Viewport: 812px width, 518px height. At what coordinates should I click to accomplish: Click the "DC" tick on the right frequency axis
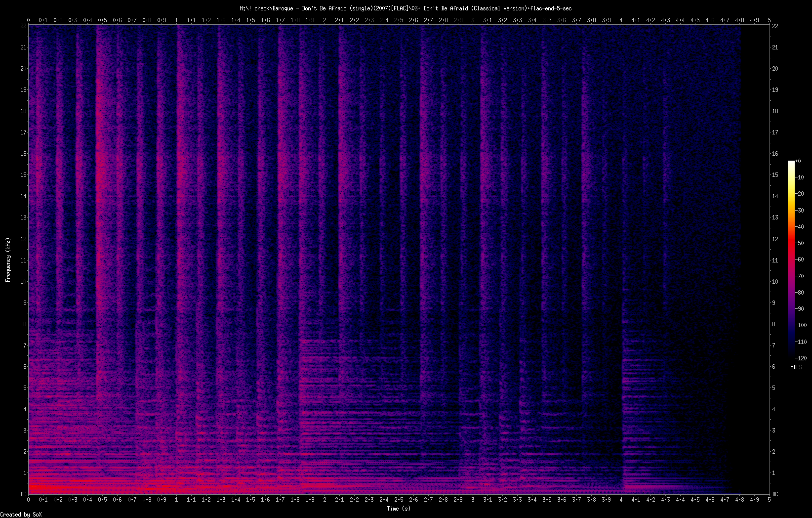[x=775, y=494]
